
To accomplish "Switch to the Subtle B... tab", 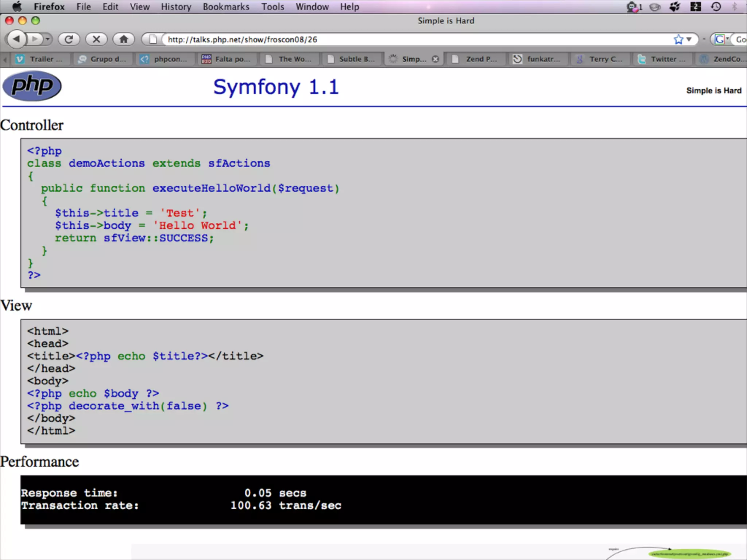I will click(352, 59).
